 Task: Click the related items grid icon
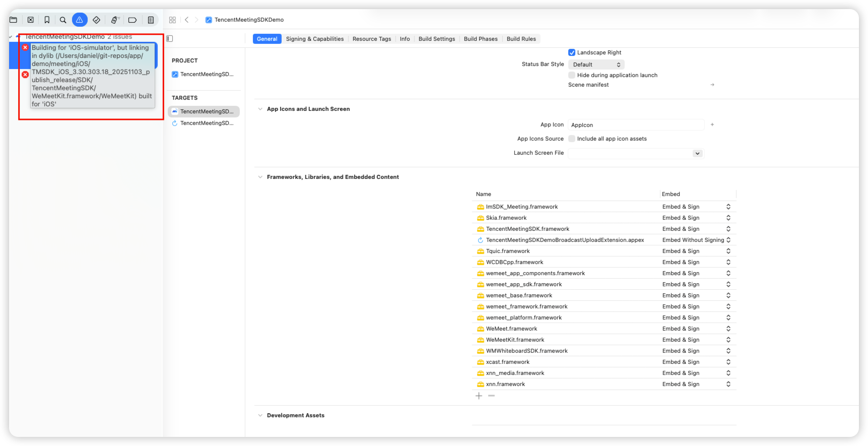172,20
